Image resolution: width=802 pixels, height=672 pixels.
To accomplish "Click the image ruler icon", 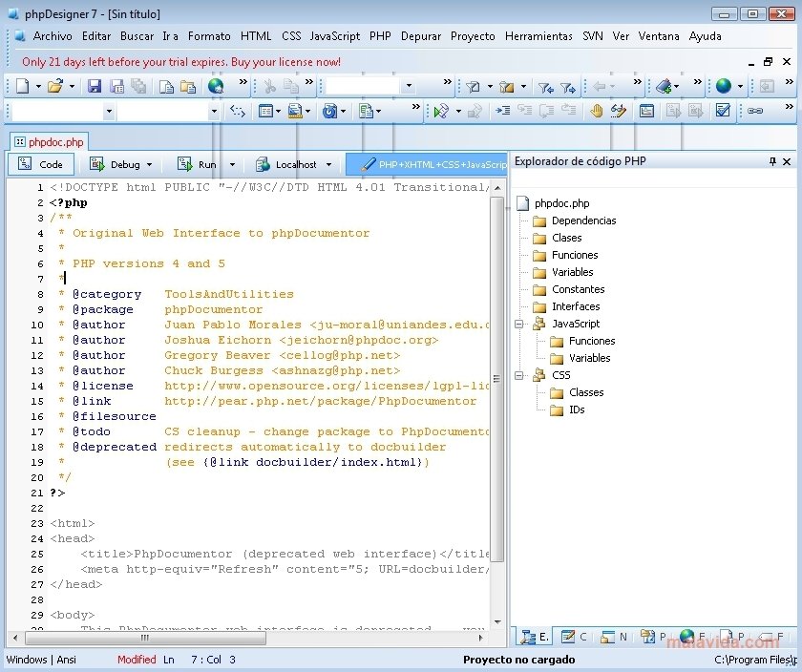I will coord(295,111).
